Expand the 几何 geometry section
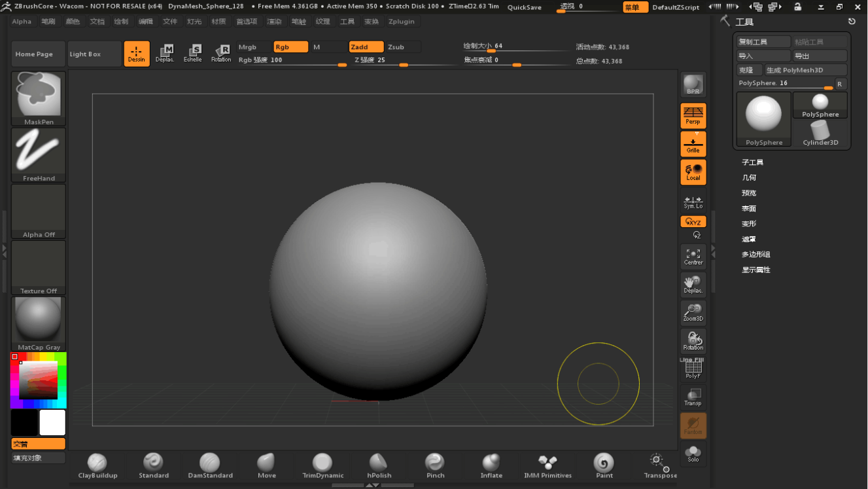This screenshot has width=868, height=489. click(x=749, y=177)
